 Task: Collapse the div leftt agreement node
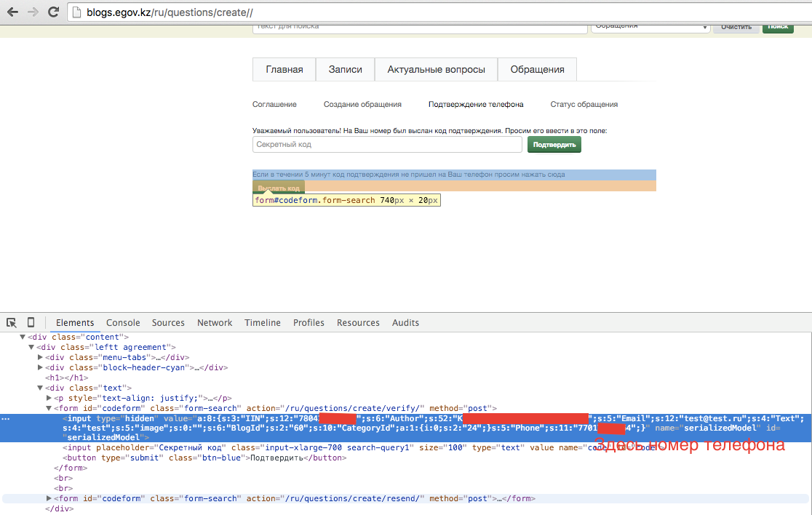pyautogui.click(x=31, y=347)
